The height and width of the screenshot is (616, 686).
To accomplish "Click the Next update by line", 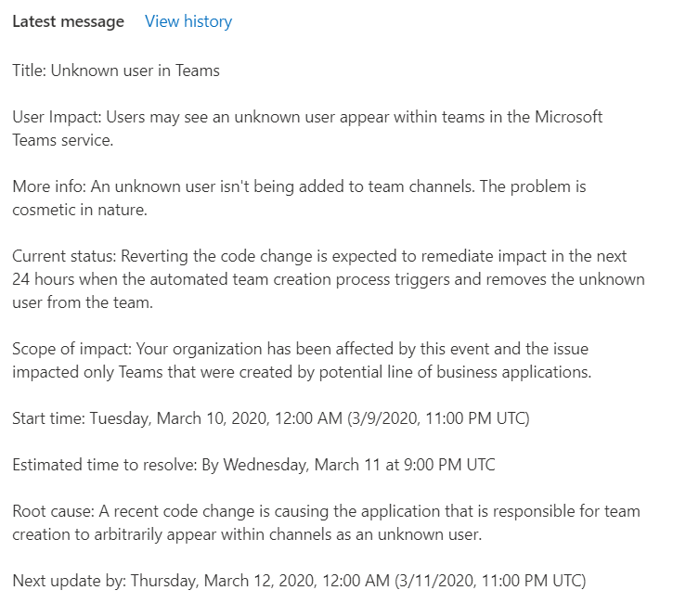I will pyautogui.click(x=299, y=581).
